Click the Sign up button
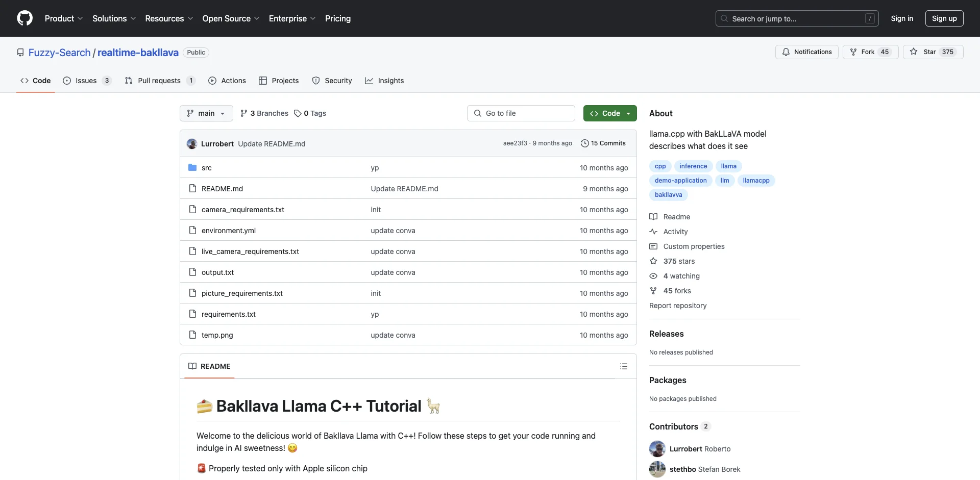The width and height of the screenshot is (980, 480). coord(944,18)
